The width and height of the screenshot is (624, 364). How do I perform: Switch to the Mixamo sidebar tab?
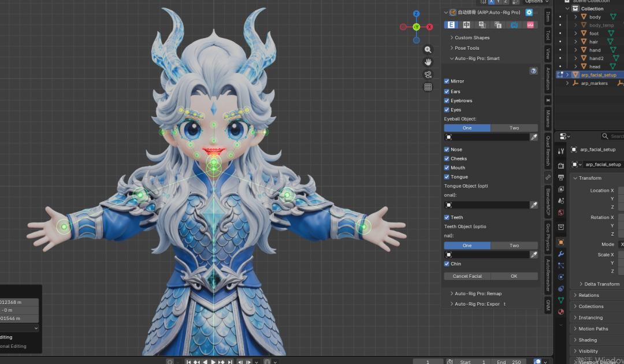click(x=548, y=118)
